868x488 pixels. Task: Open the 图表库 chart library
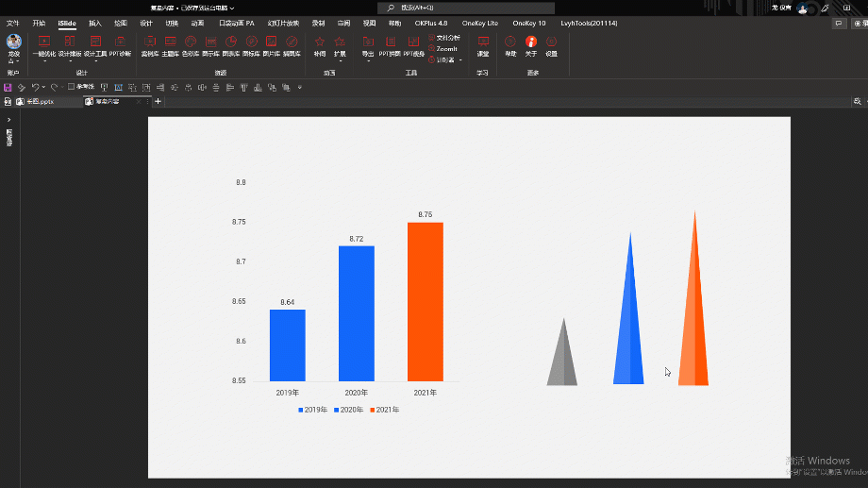click(231, 46)
